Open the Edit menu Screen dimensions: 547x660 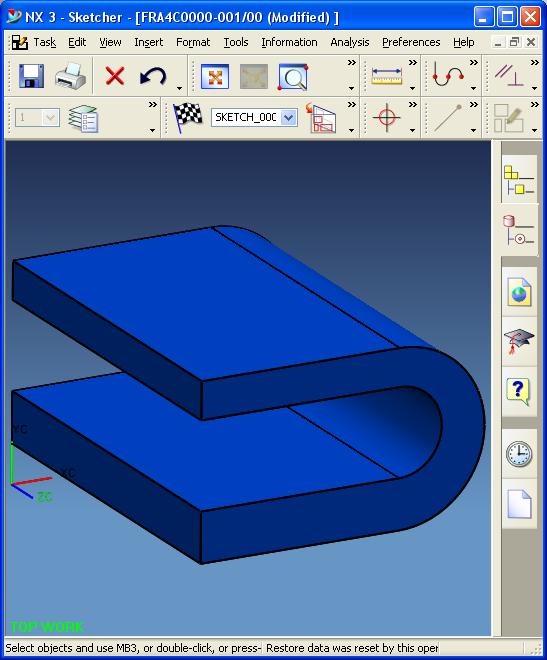[x=77, y=43]
